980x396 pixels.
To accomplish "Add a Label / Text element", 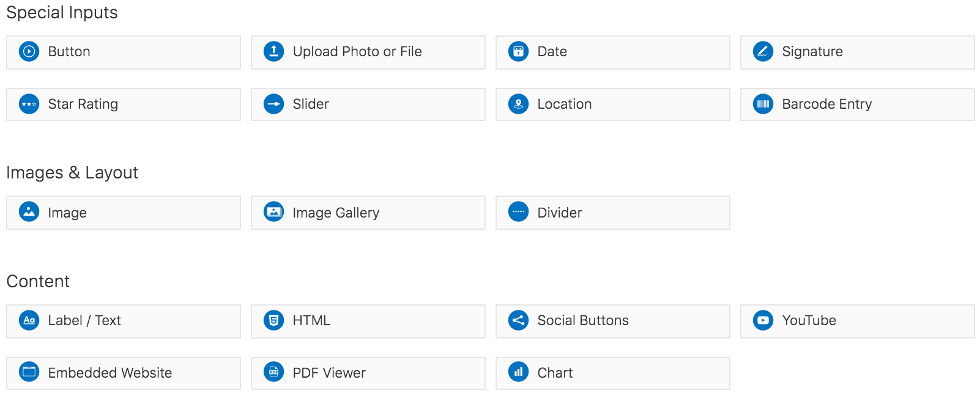I will pos(123,321).
